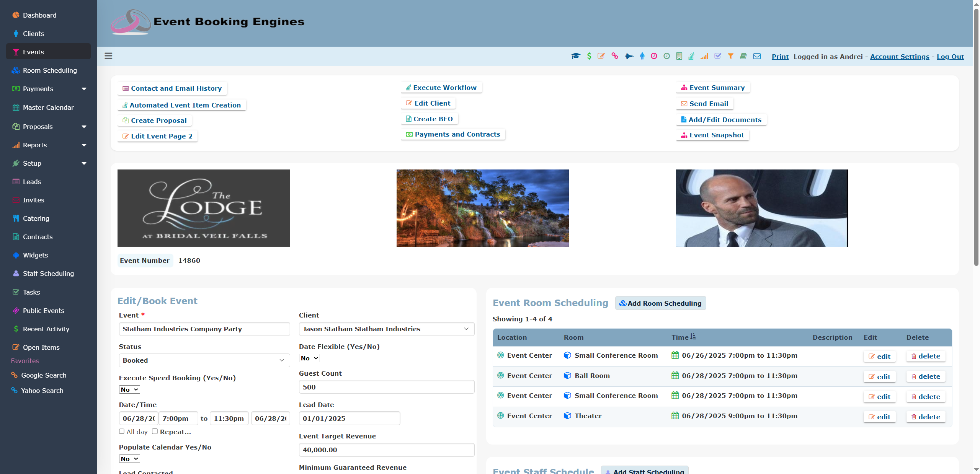The height and width of the screenshot is (474, 980).
Task: Click the space shuttle toolbar icon
Action: pyautogui.click(x=629, y=56)
